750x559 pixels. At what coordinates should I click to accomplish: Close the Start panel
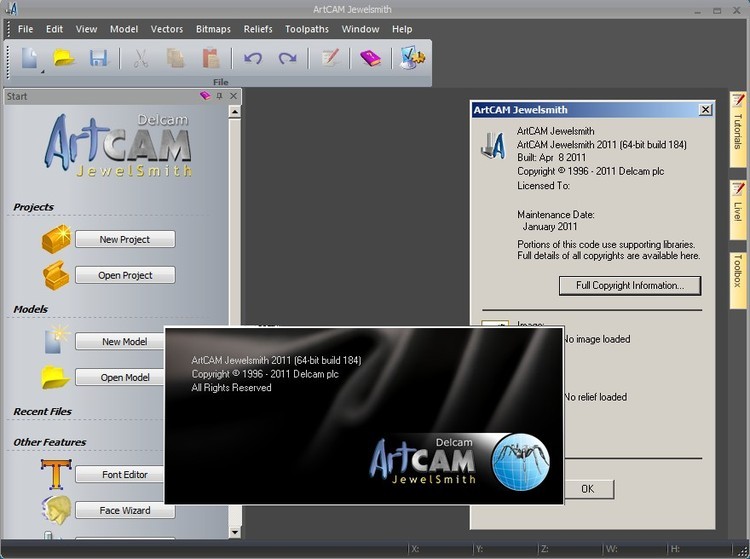(x=233, y=96)
